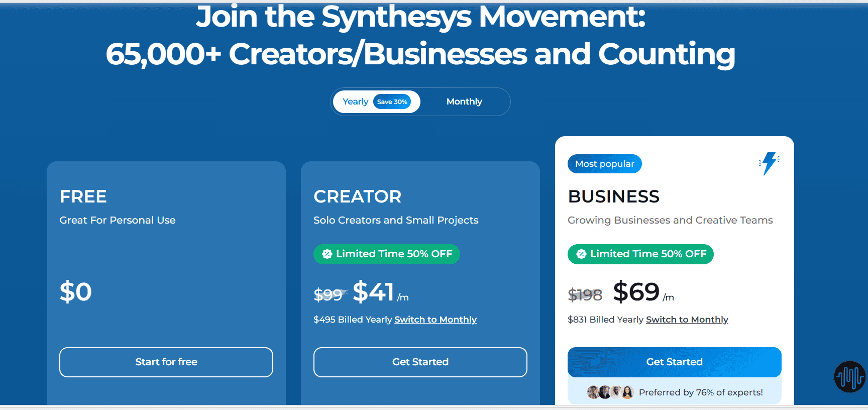Click Get Started on the Creator plan
The width and height of the screenshot is (868, 410).
pyautogui.click(x=420, y=362)
